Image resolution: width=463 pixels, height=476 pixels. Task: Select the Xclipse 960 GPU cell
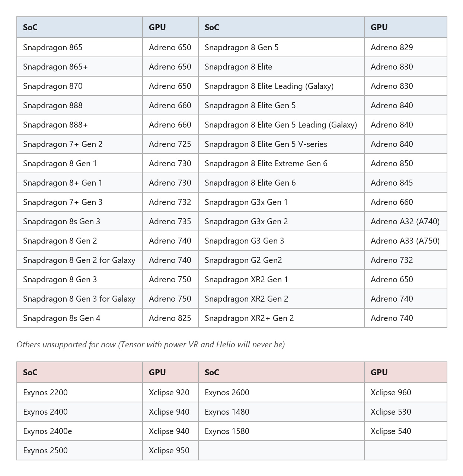pos(405,392)
